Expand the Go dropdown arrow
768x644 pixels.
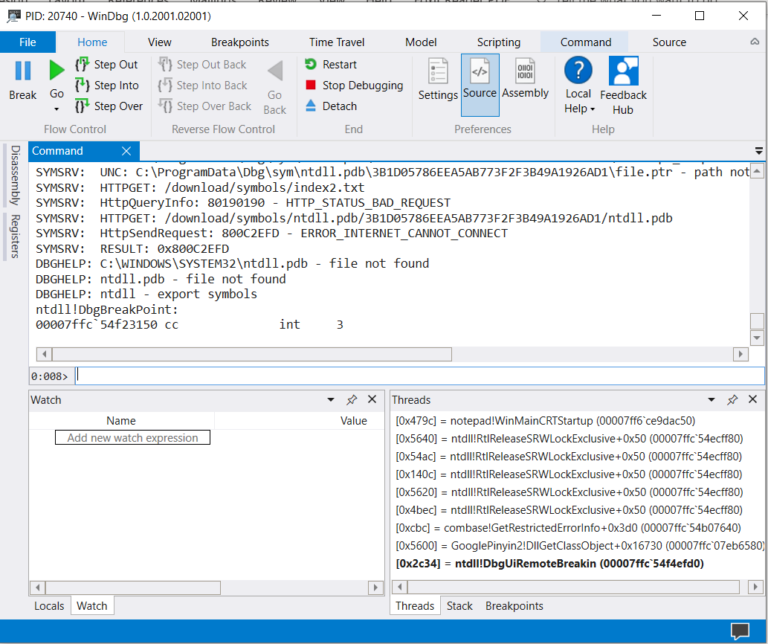[x=56, y=109]
